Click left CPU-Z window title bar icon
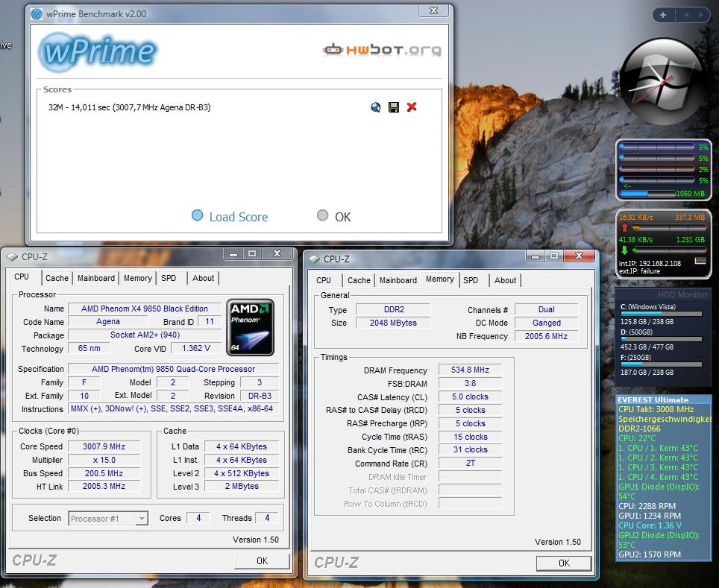 (13, 256)
